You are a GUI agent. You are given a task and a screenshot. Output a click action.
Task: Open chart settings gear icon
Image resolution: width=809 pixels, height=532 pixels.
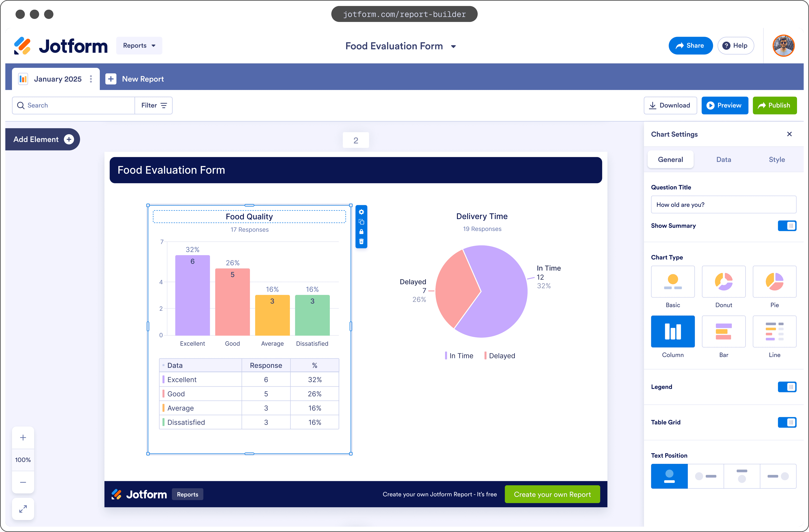(361, 212)
